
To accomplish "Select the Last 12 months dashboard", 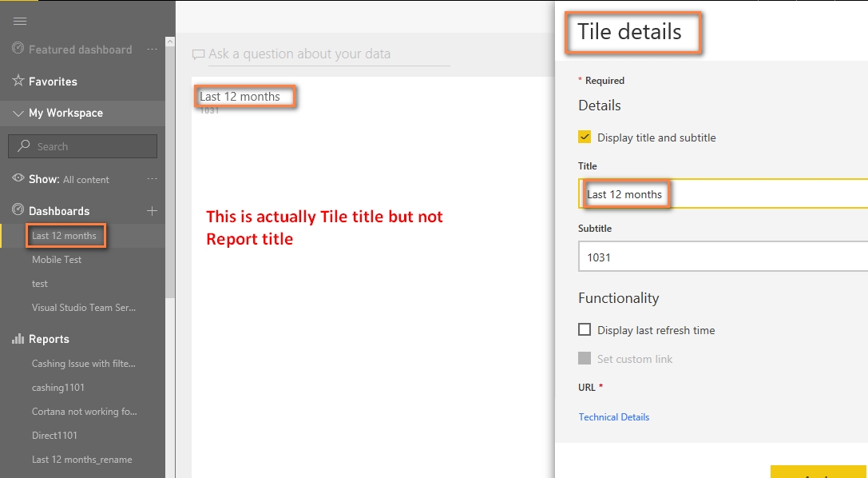I will pyautogui.click(x=64, y=235).
